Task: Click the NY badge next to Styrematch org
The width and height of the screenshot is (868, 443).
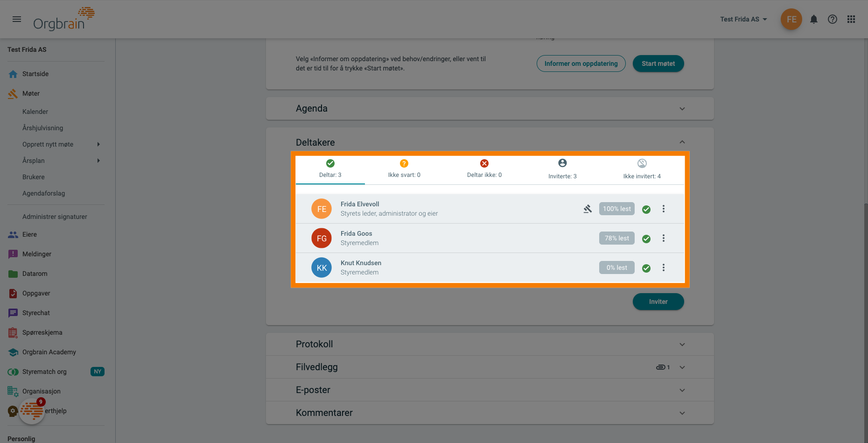Action: click(97, 372)
